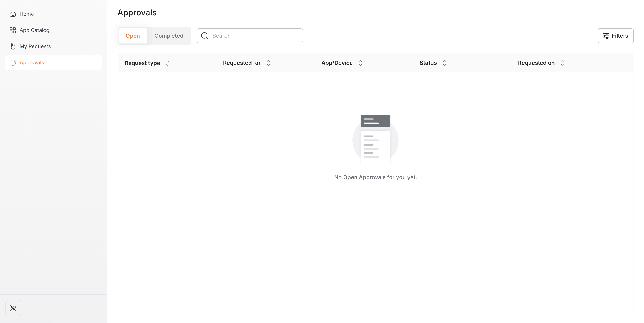Screen dimensions: 644x323
Task: Sort by App/Device arrows
Action: [x=360, y=63]
